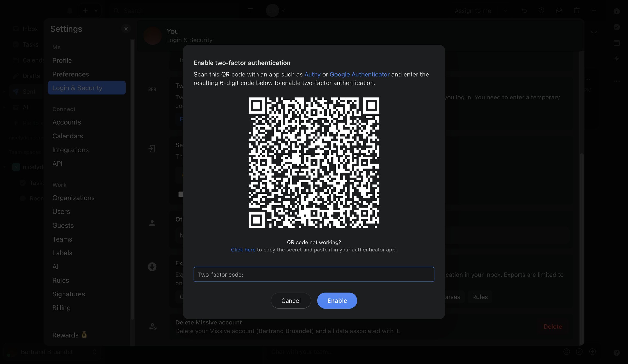
Task: Click the trash icon in top bar
Action: [576, 10]
